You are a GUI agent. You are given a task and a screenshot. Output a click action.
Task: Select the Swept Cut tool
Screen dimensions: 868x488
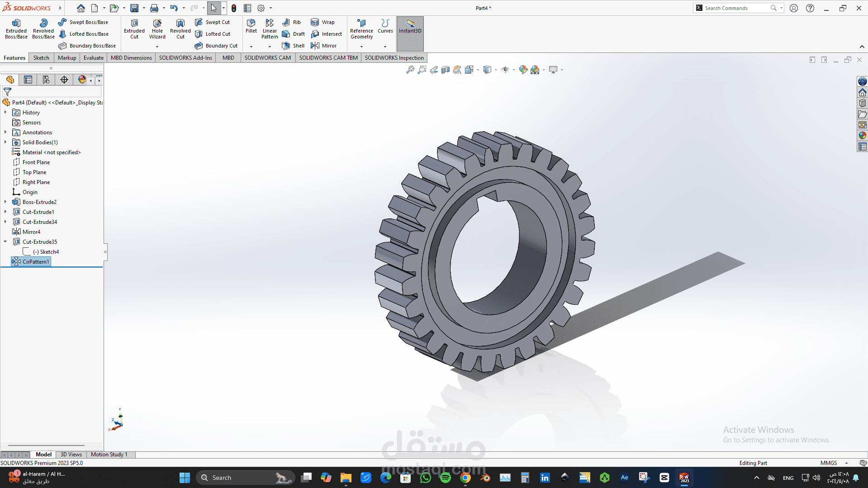pyautogui.click(x=213, y=22)
